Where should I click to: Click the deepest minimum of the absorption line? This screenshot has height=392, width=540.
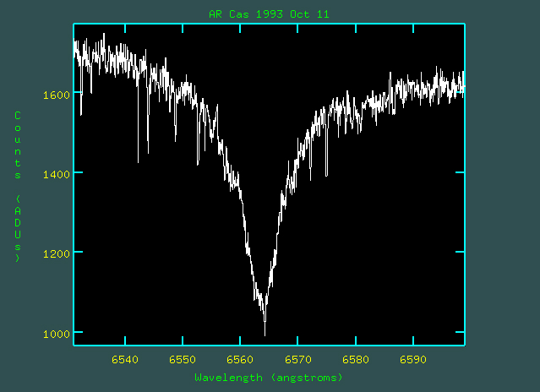coord(265,334)
